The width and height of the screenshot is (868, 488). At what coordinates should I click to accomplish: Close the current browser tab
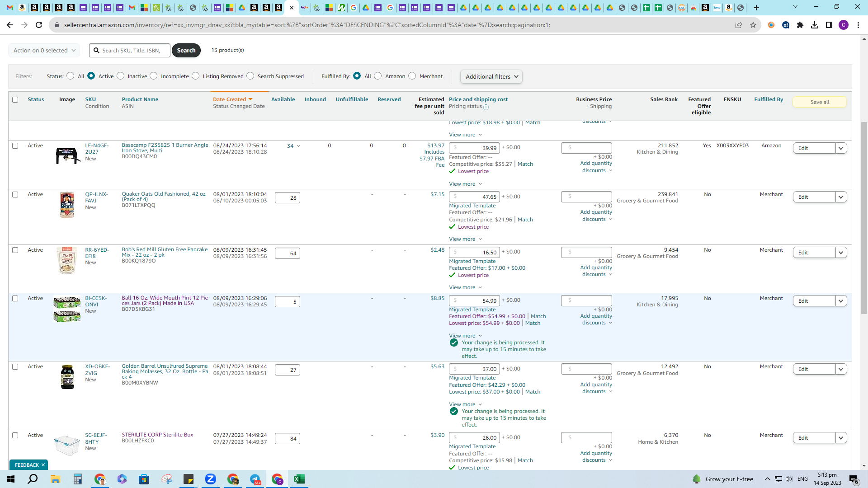pos(292,8)
